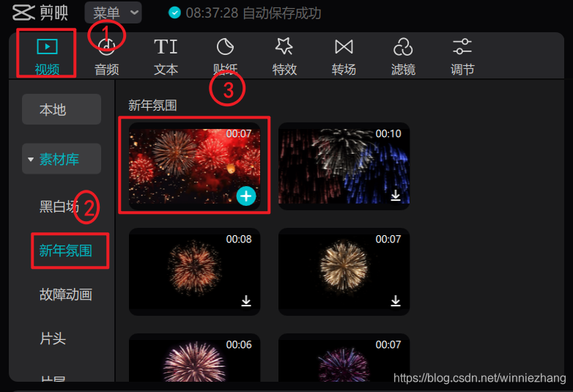Screen dimensions: 573x392
Task: Select the 片头 category
Action: pos(53,339)
